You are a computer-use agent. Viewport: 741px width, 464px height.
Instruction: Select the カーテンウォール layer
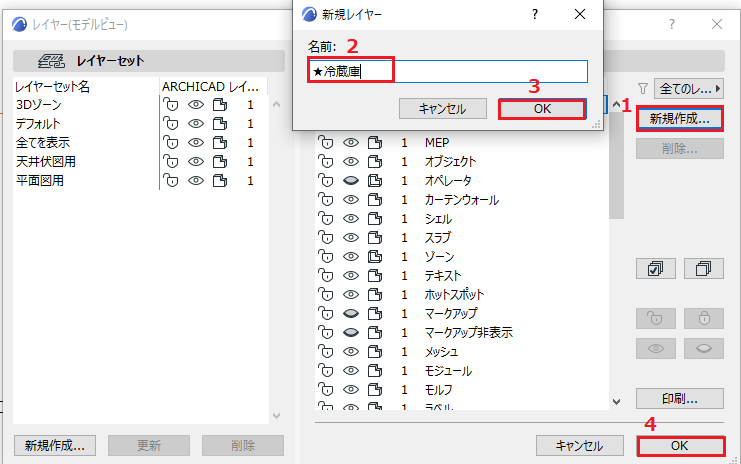coord(462,200)
